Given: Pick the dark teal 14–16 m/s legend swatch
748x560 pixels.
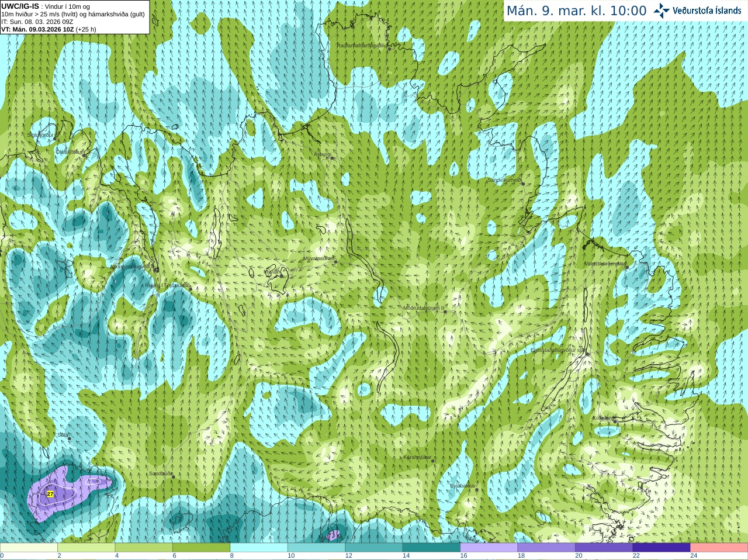Looking at the screenshot, I should click(x=432, y=548).
